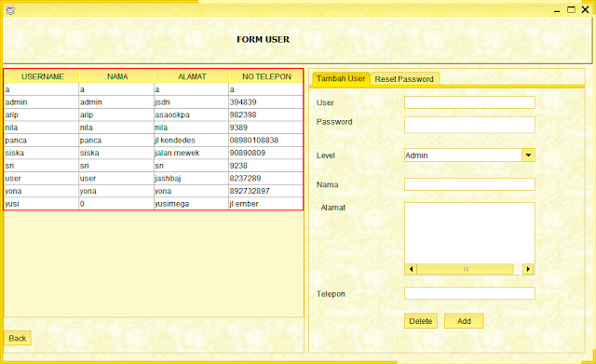Click the Alamat scrollbar right arrow
This screenshot has width=596, height=364.
coord(528,269)
